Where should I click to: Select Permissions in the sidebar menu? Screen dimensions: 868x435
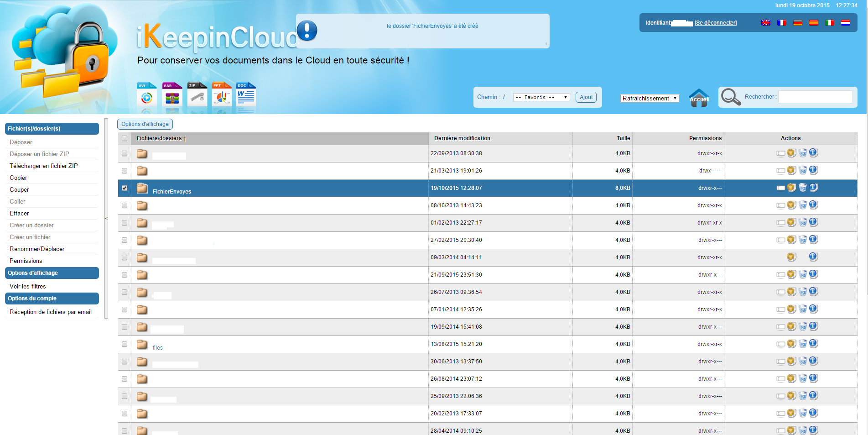(26, 261)
